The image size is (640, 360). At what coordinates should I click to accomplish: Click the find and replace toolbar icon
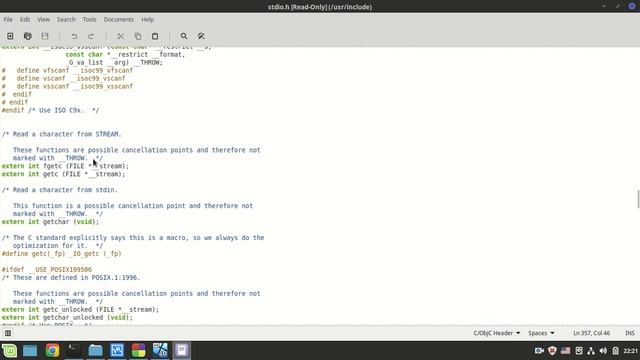coord(201,36)
